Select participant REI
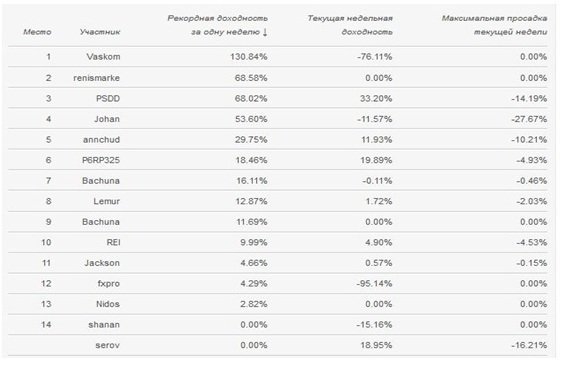Screen dimensions: 571x368 [x=113, y=242]
